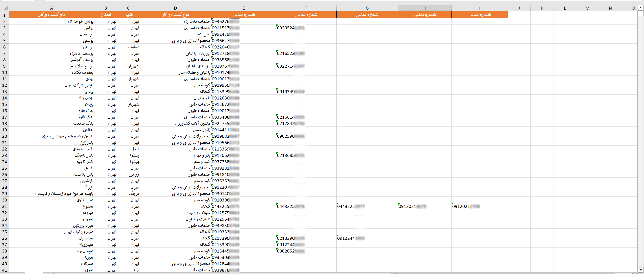Select cell 'یدک صنعت'
Viewport: 644px width, 274px height.
click(x=51, y=123)
